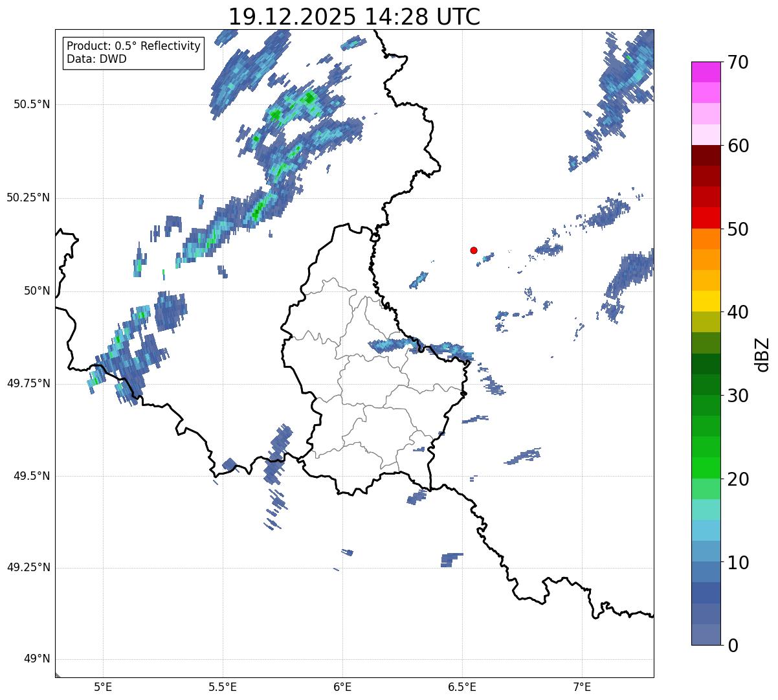
Task: Click the red location marker dot
Action: point(474,250)
